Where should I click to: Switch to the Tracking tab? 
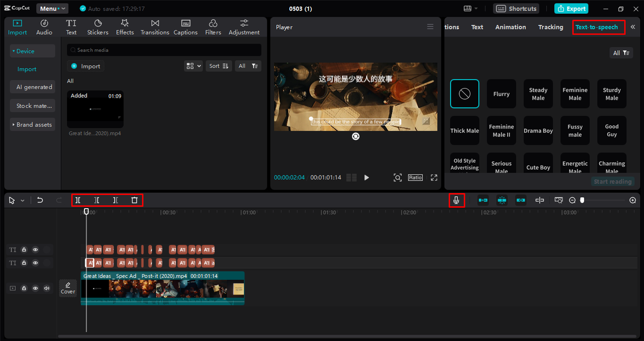point(550,27)
